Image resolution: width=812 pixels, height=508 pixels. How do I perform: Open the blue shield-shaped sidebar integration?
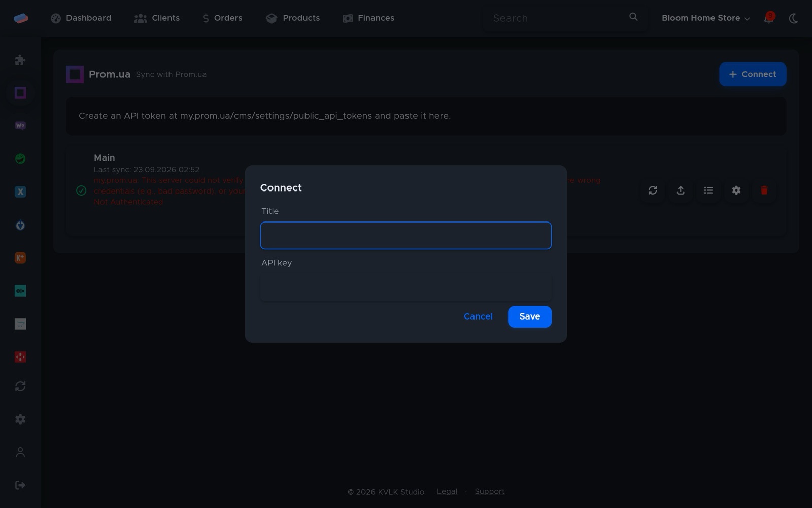[20, 225]
